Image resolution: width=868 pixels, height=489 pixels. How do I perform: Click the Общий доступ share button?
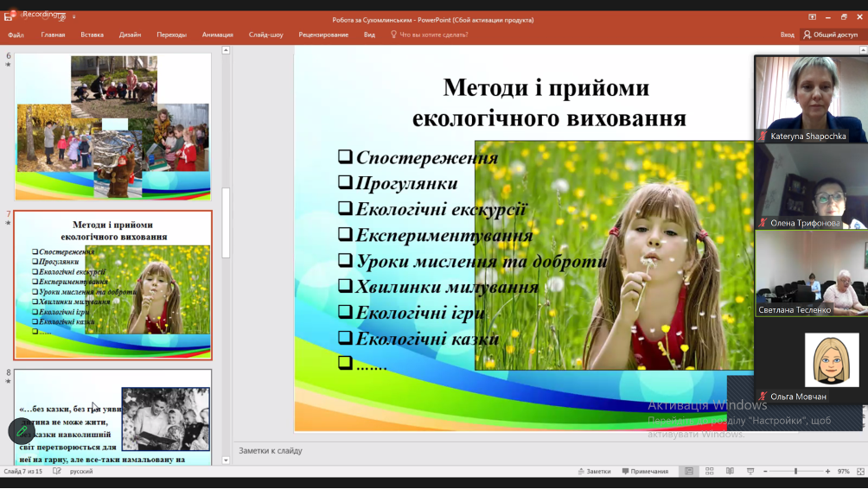[830, 35]
